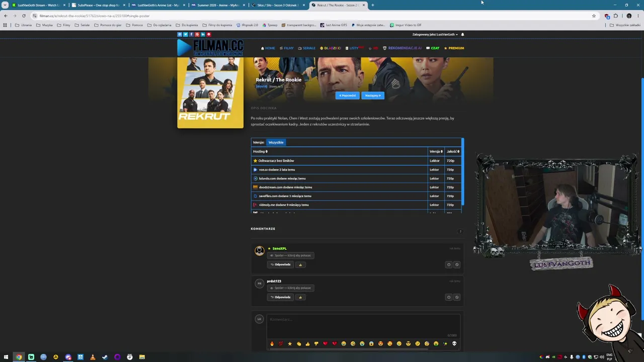Image resolution: width=644 pixels, height=362 pixels.
Task: Reply to prdxt123's comment with Odpowiedz
Action: [x=281, y=297]
